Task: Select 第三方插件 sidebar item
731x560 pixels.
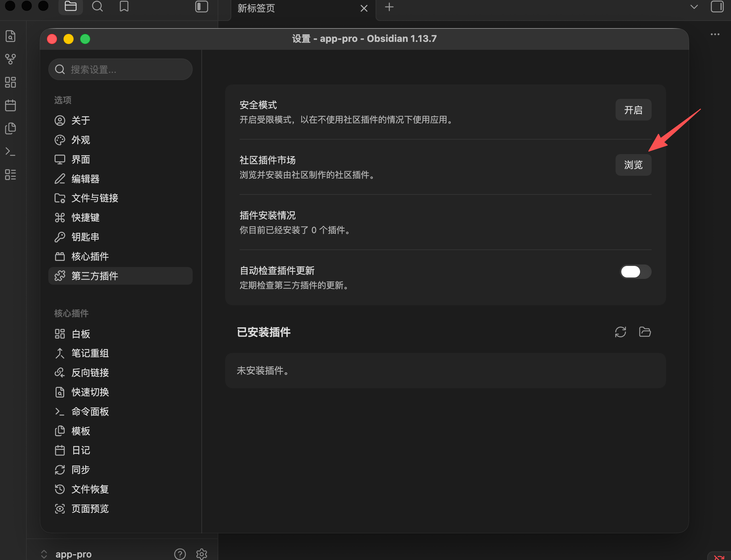Action: pos(120,276)
